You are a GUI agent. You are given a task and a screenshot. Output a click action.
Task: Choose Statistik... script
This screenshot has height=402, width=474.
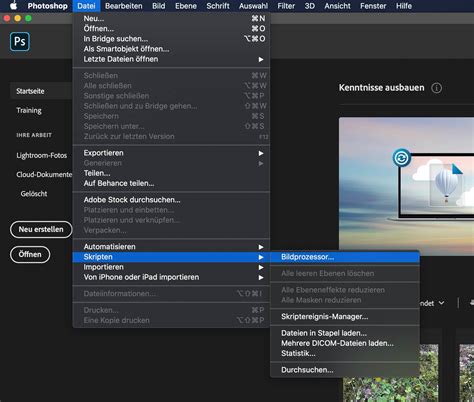pyautogui.click(x=345, y=353)
